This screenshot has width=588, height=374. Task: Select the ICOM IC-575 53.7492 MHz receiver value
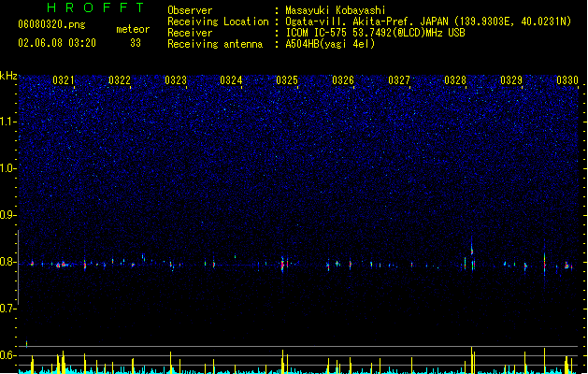pos(376,33)
